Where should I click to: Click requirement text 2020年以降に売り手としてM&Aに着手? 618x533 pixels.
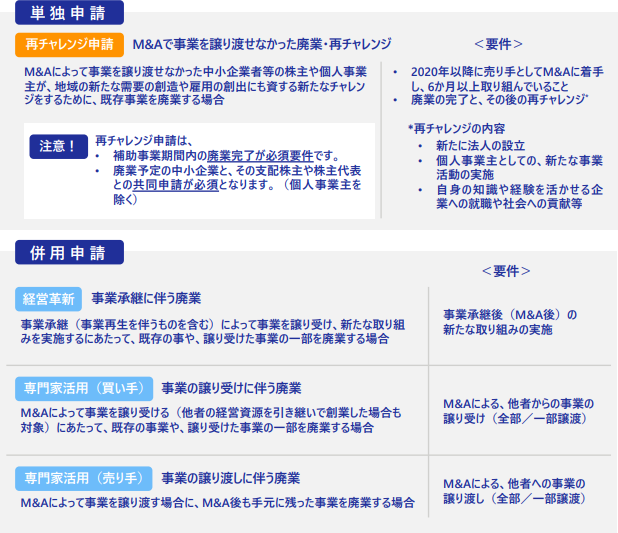[x=507, y=72]
